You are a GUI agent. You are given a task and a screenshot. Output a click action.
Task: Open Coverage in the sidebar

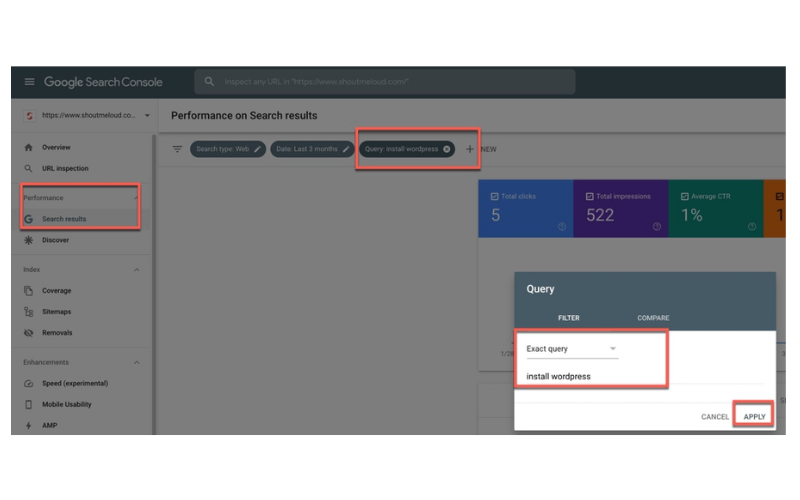[x=56, y=290]
